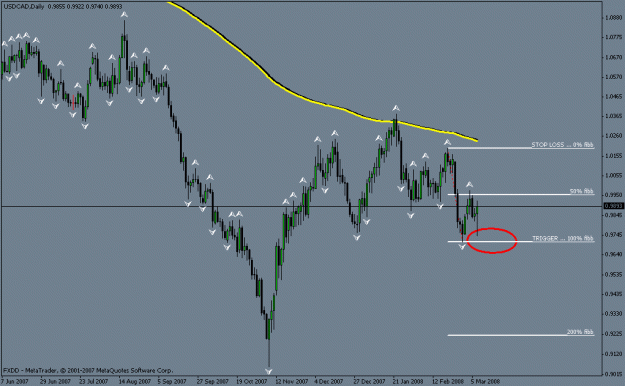Click the 1.0260 price axis label

613,136
